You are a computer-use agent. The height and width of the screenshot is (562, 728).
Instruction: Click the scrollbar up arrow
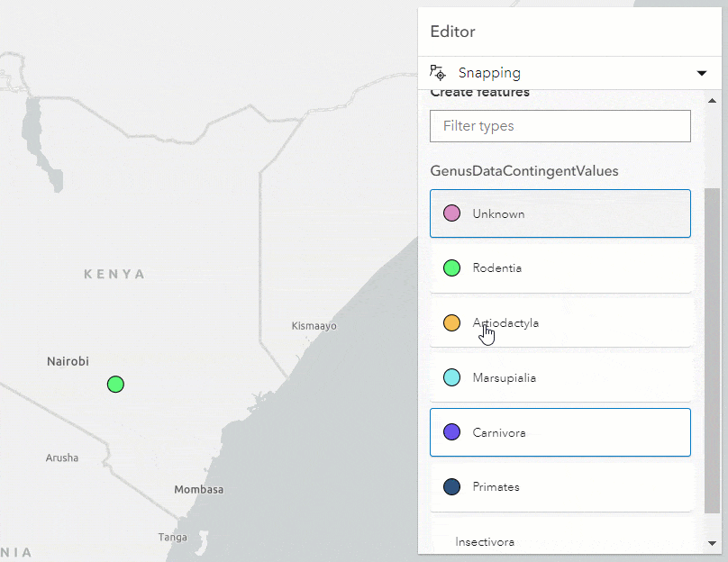click(x=712, y=101)
